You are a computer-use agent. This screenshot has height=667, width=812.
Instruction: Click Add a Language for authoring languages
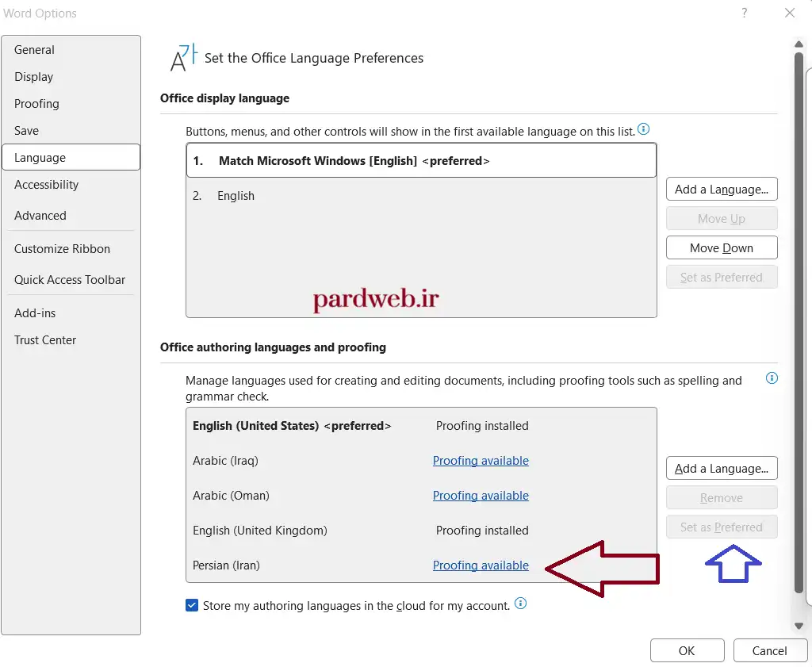coord(722,469)
